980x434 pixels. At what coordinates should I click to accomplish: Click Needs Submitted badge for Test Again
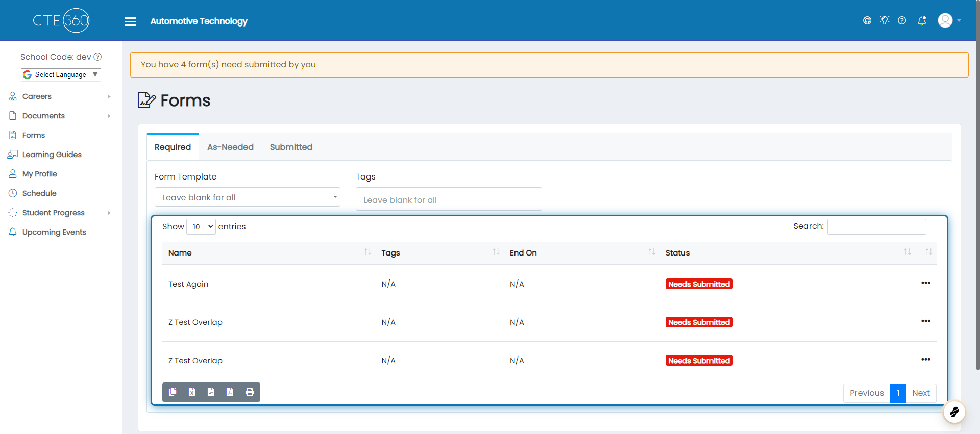(699, 284)
